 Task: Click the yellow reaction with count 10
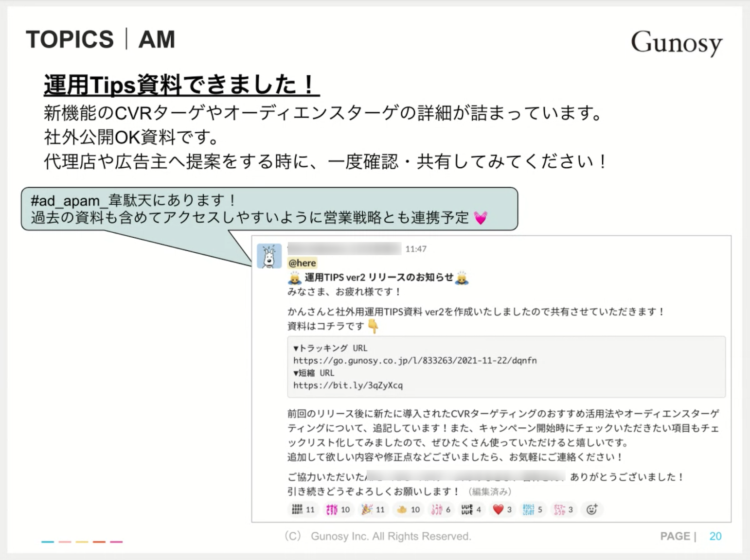pos(408,509)
